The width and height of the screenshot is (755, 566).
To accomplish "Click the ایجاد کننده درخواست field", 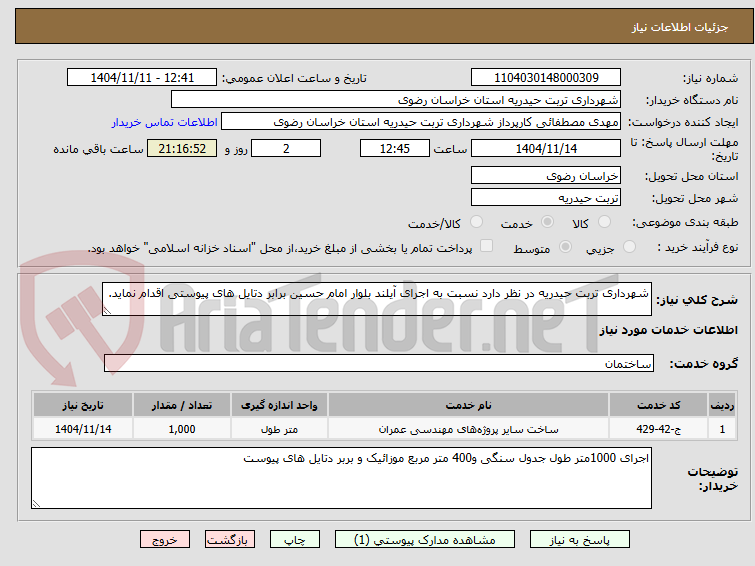I will pyautogui.click(x=421, y=122).
